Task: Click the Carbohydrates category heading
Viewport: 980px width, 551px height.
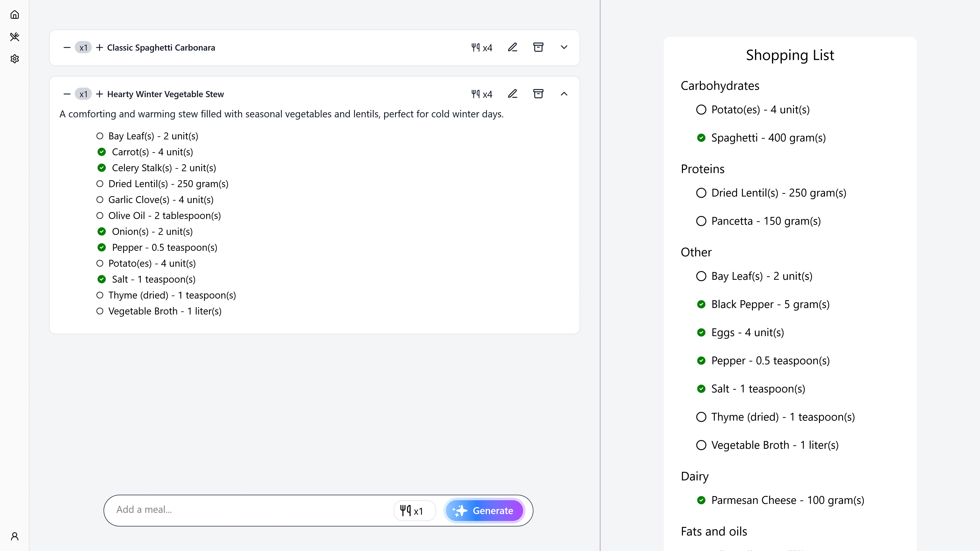Action: [720, 86]
